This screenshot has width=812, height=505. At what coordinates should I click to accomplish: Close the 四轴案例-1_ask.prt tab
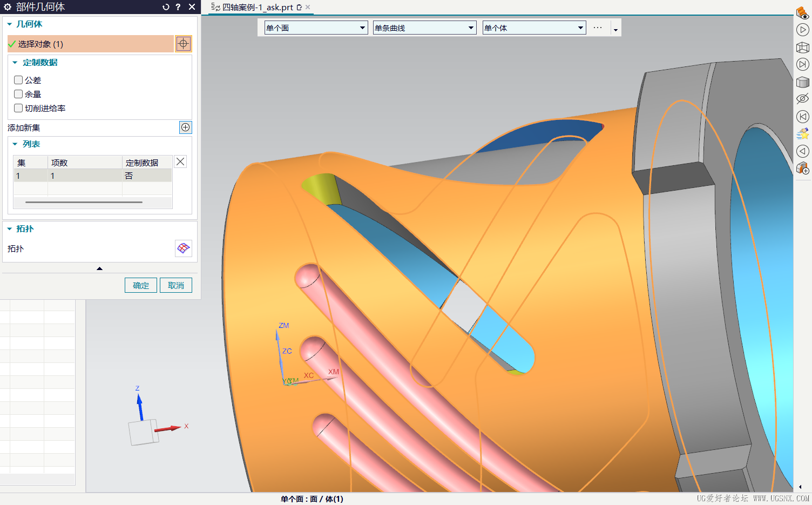pyautogui.click(x=308, y=7)
